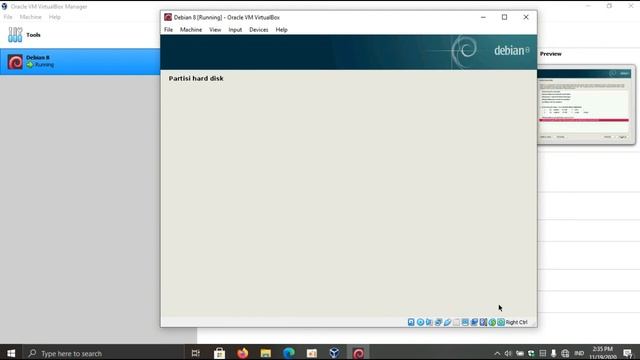The image size is (640, 360).
Task: Open File menu in VirtualBox Manager window
Action: [8, 17]
